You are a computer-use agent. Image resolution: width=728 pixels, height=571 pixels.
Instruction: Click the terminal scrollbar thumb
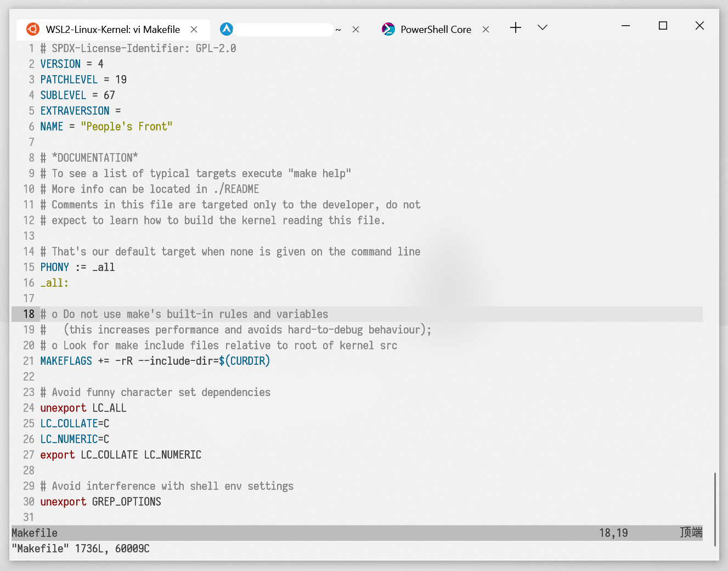tap(715, 508)
